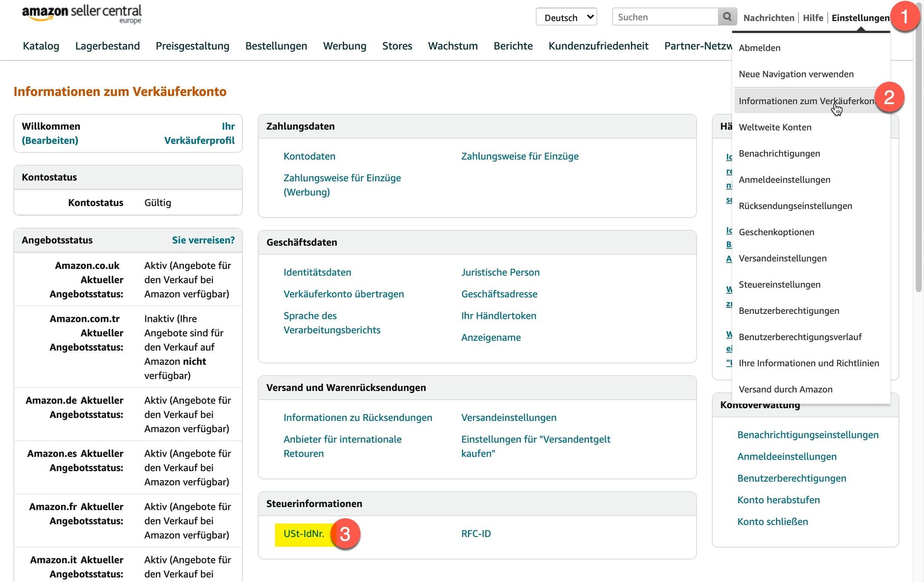Image resolution: width=924 pixels, height=582 pixels.
Task: Open Benutzerberechtigungen link in Kontoverwaltung
Action: (792, 478)
